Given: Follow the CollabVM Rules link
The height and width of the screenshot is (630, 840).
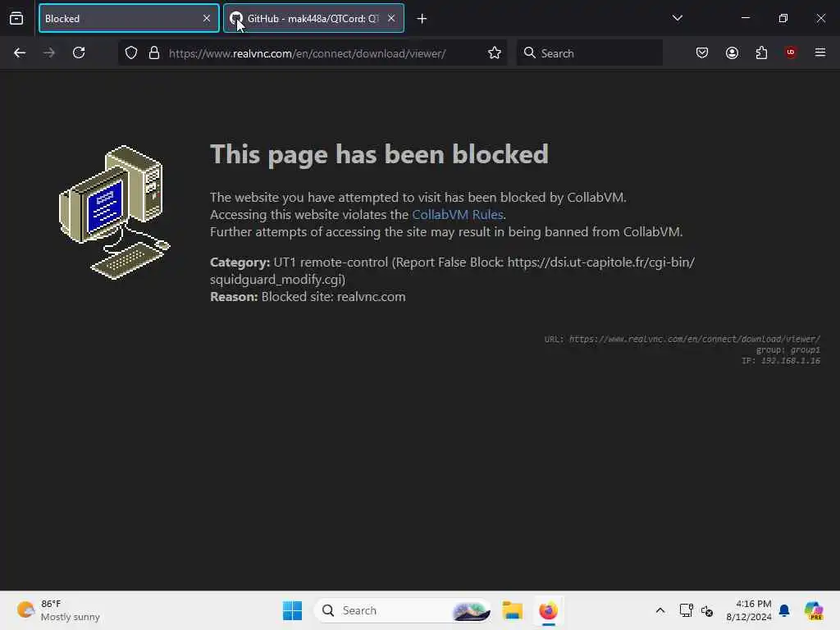Looking at the screenshot, I should pos(458,215).
